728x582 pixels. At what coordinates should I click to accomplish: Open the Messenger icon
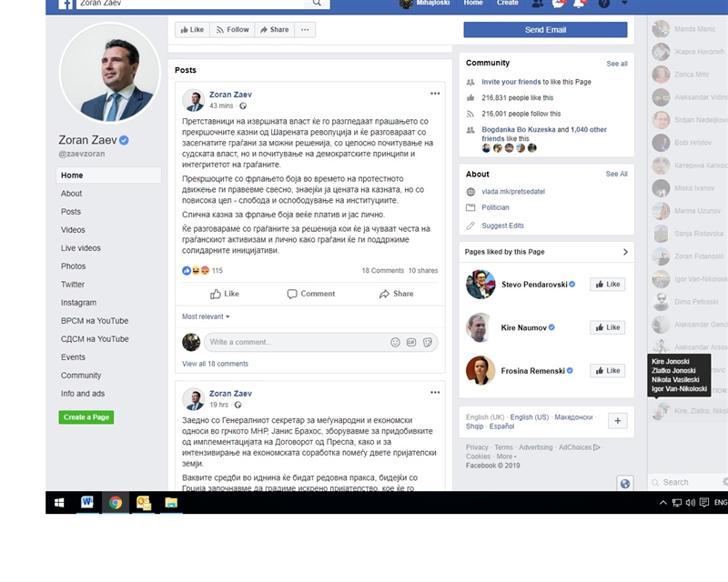point(558,4)
